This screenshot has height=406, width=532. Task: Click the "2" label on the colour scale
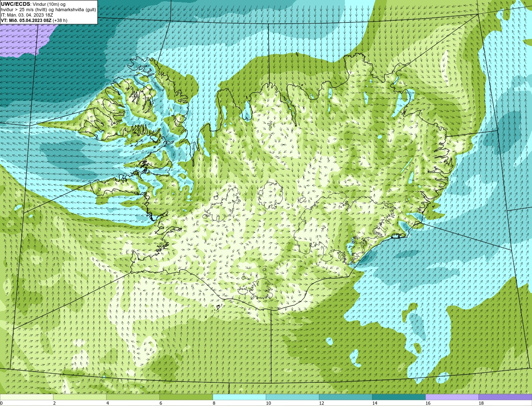(54, 403)
